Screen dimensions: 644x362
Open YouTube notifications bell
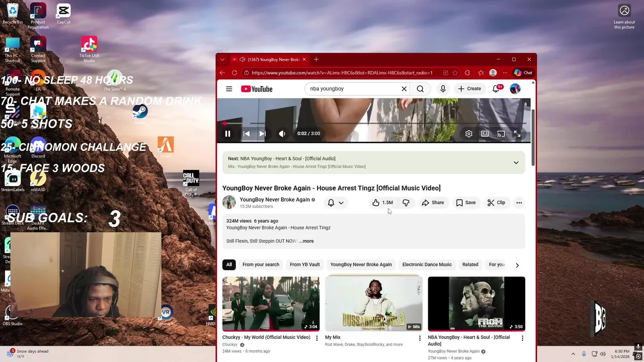(497, 88)
